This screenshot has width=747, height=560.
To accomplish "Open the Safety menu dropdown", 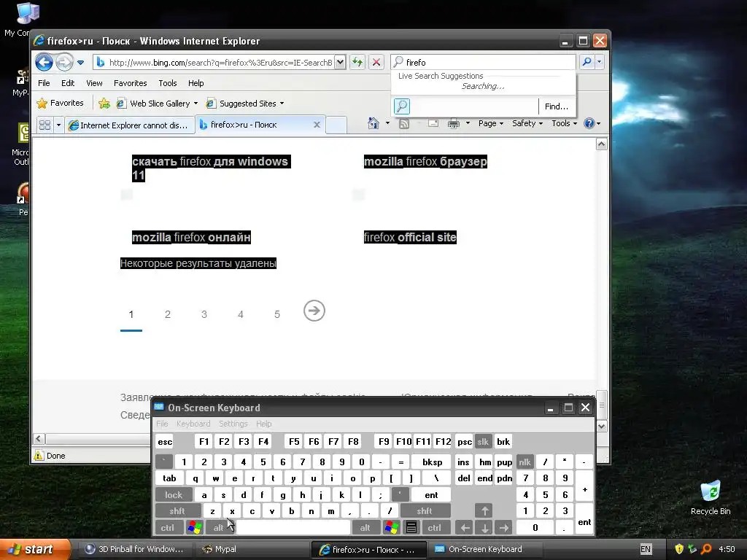I will tap(527, 123).
